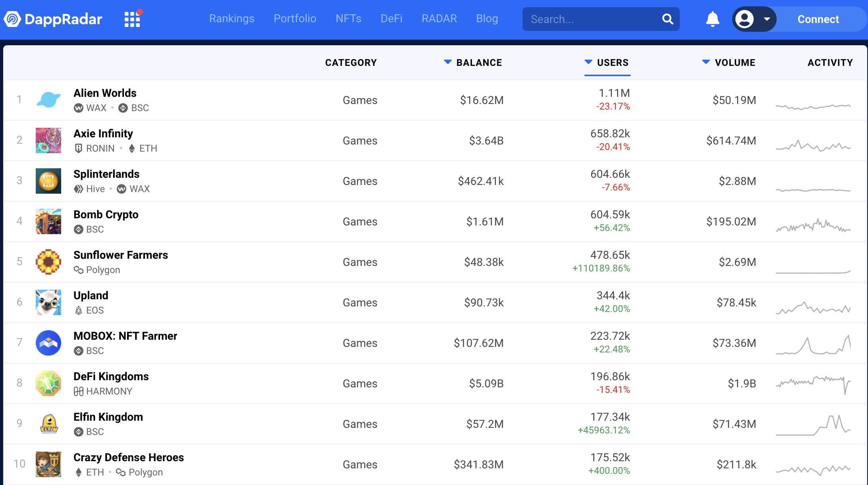Click the BSC chain icon under Alien Worlds
Viewport: 868px width, 485px height.
click(123, 108)
